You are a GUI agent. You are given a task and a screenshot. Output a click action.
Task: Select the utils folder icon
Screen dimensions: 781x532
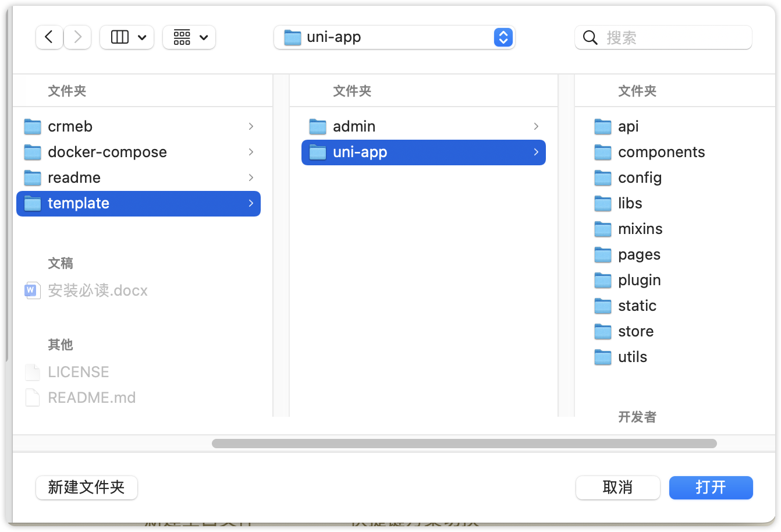[x=603, y=357]
